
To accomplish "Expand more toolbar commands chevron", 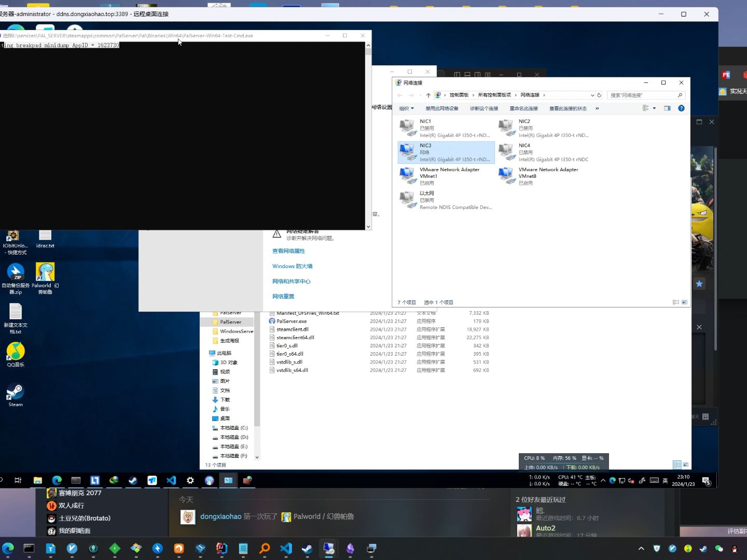I will 597,108.
